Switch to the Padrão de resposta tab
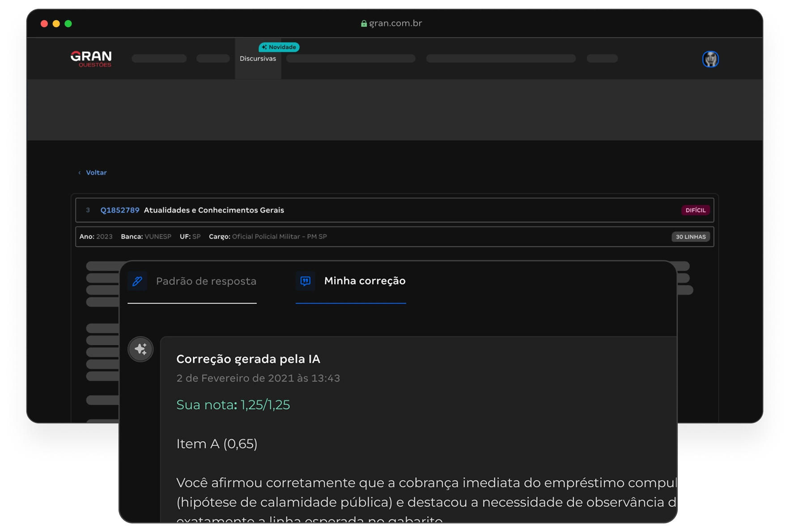The image size is (790, 532). (206, 281)
